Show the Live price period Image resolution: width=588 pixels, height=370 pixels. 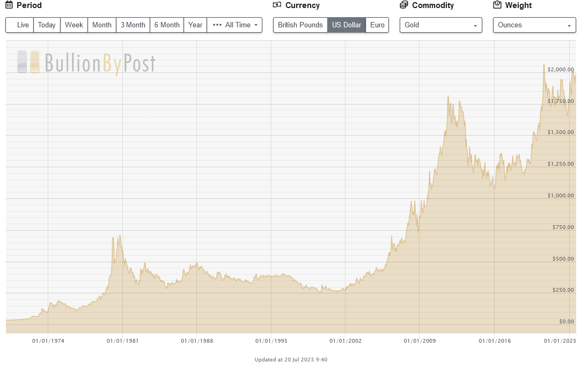pyautogui.click(x=20, y=25)
